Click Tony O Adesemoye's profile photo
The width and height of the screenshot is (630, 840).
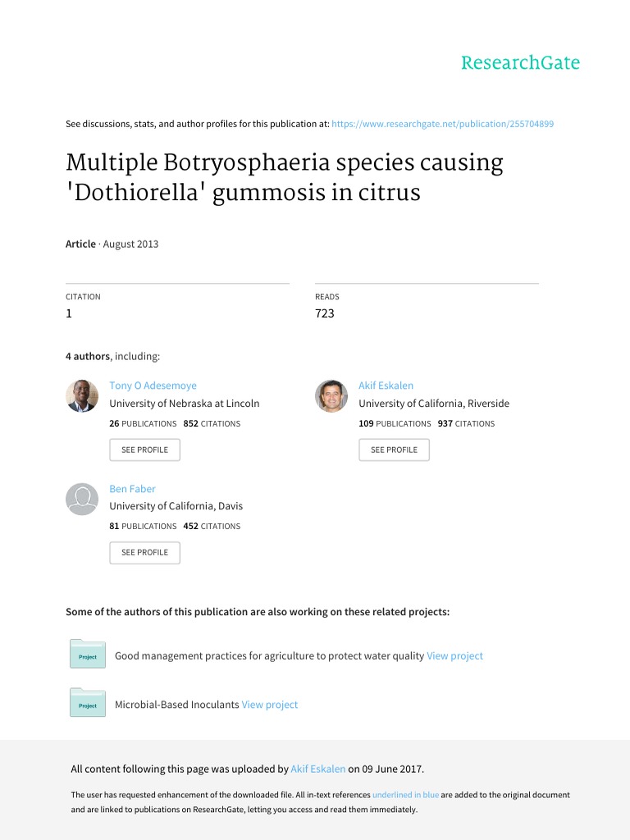coord(82,396)
